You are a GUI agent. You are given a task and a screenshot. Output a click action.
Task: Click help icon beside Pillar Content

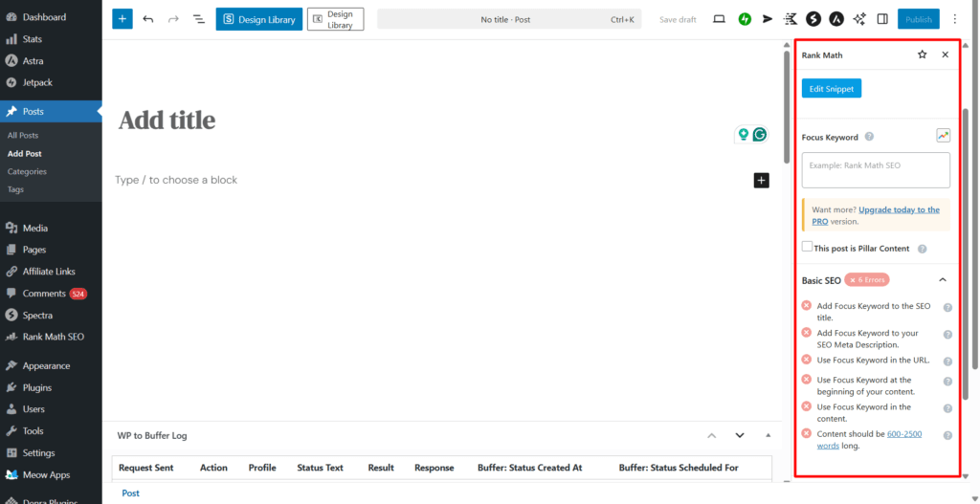click(922, 249)
